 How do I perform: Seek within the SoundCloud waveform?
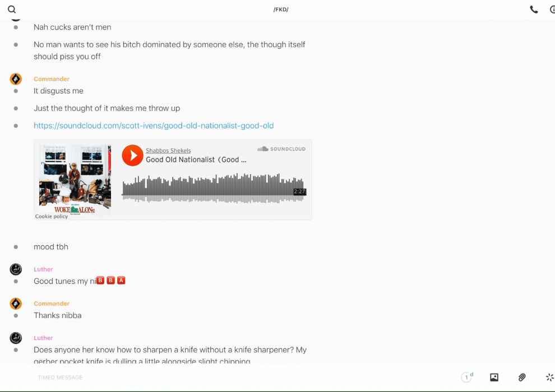[213, 188]
